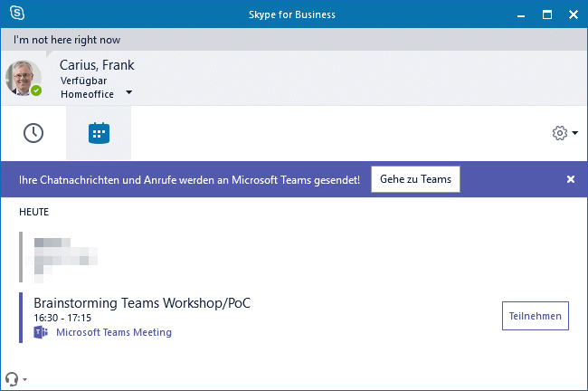The width and height of the screenshot is (588, 391).
Task: Click the 16:30 - 17:15 meeting time
Action: (62, 318)
